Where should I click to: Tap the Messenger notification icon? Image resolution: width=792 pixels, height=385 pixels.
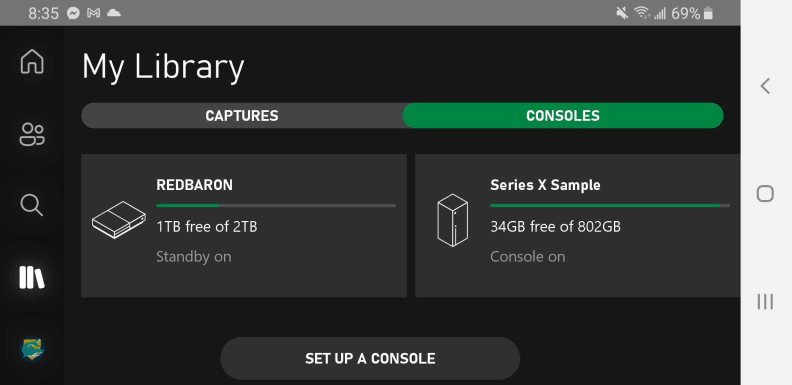73,14
